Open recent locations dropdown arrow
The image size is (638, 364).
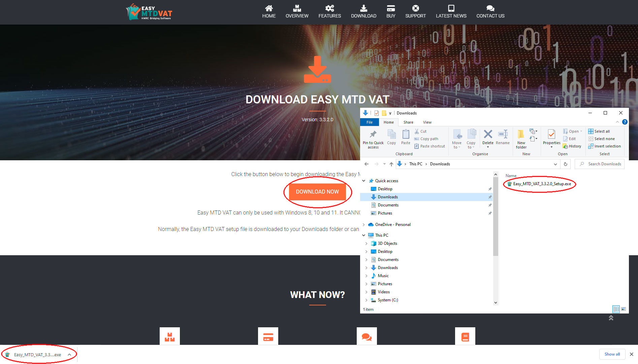point(384,164)
